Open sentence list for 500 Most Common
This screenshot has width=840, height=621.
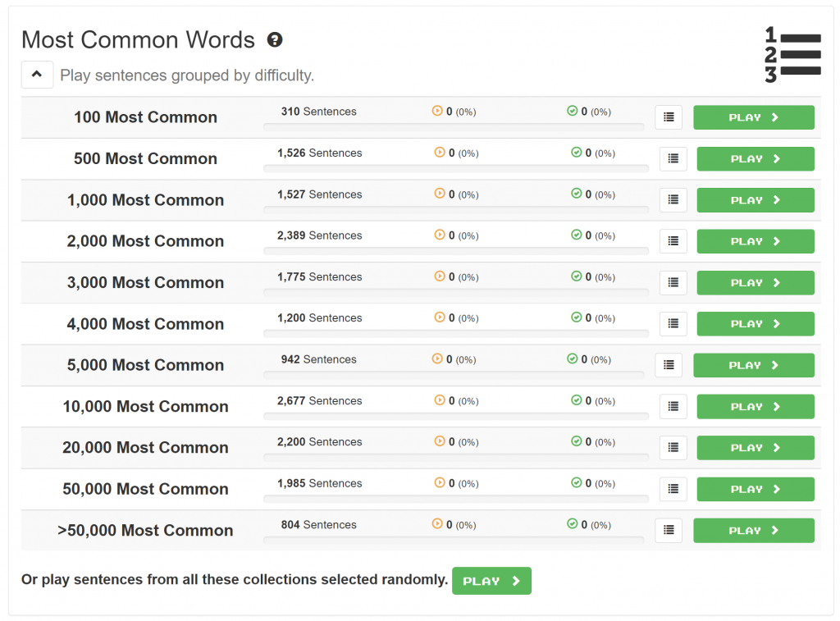(673, 159)
